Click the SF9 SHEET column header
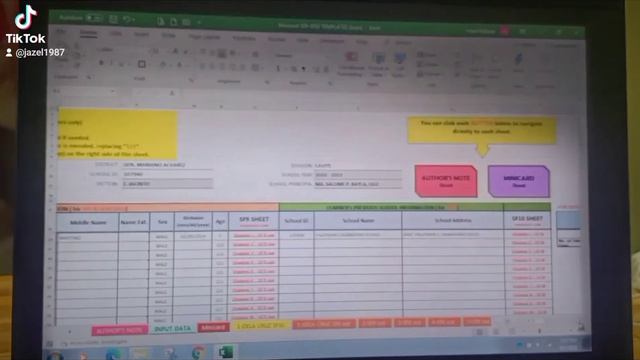The height and width of the screenshot is (360, 640). click(x=254, y=221)
